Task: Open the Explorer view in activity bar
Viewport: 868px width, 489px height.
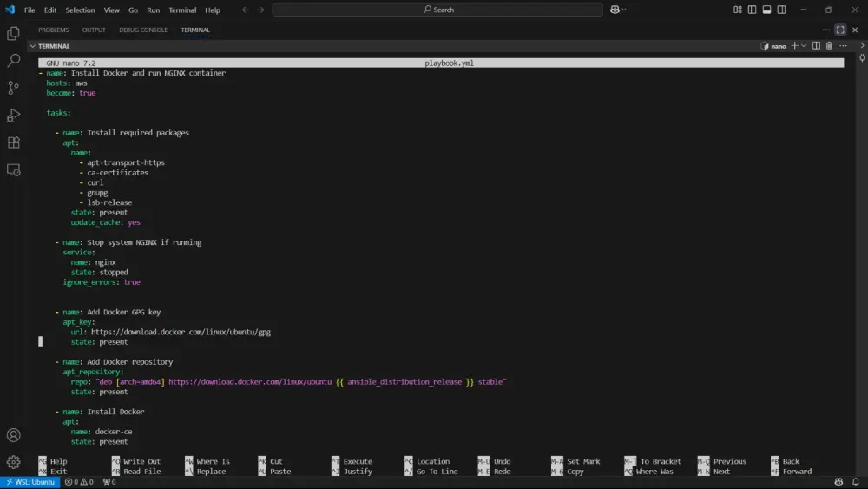Action: pyautogui.click(x=13, y=33)
